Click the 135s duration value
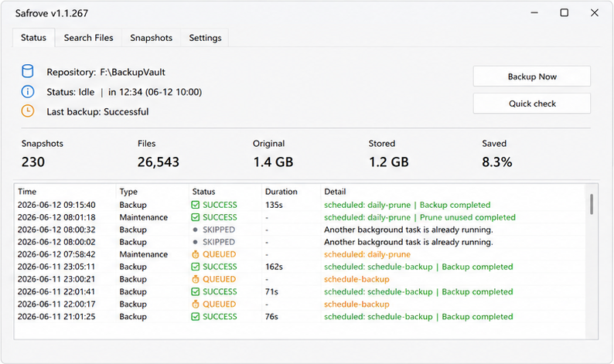614x364 pixels. [x=274, y=205]
